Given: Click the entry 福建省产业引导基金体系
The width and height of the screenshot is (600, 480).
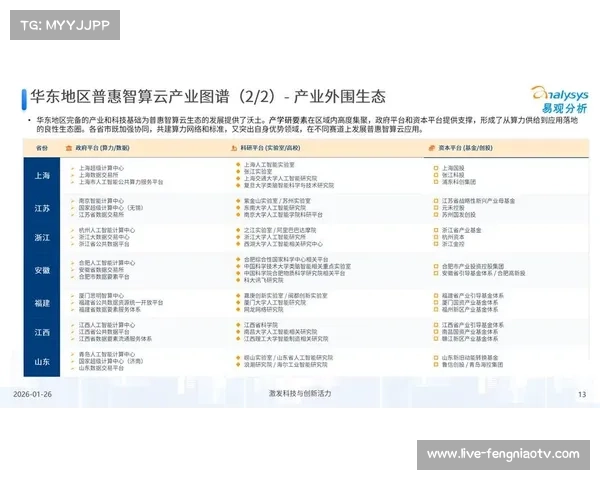Looking at the screenshot, I should tap(473, 296).
